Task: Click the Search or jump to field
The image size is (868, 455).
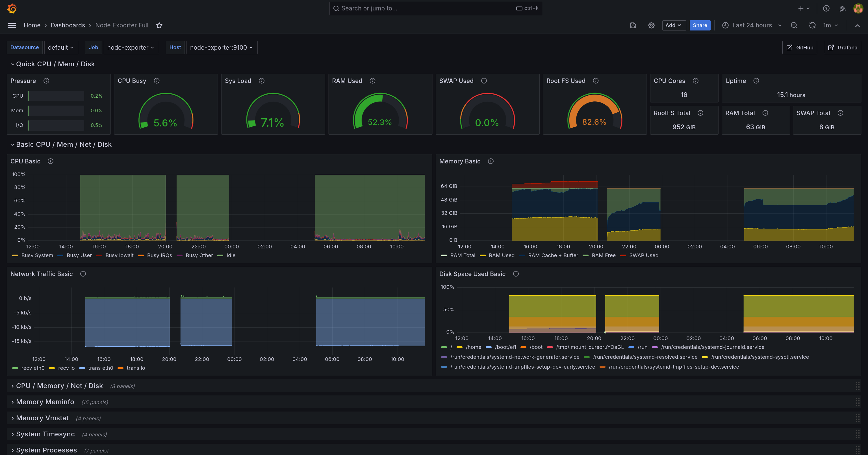Action: (x=435, y=8)
